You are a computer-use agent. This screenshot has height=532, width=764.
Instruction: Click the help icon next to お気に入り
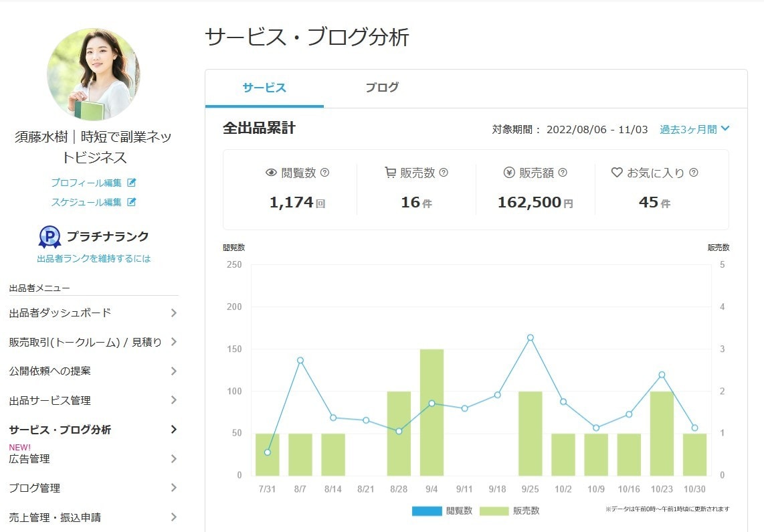pyautogui.click(x=694, y=173)
